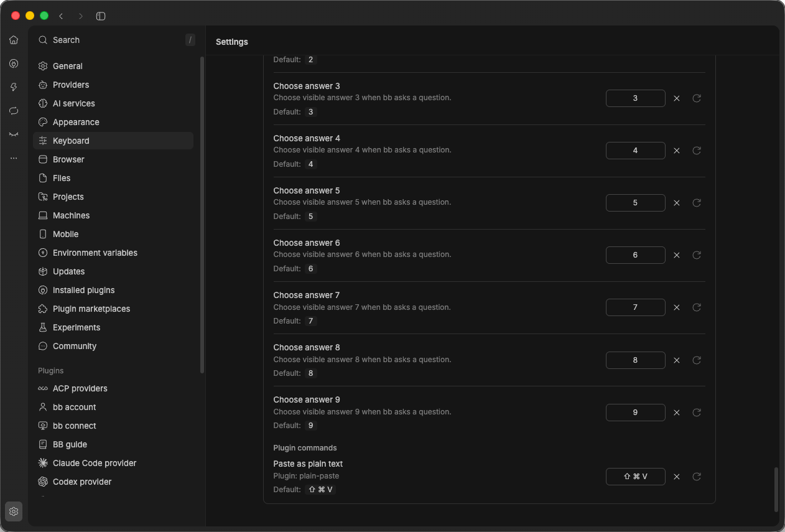
Task: Open Files settings
Action: click(113, 178)
